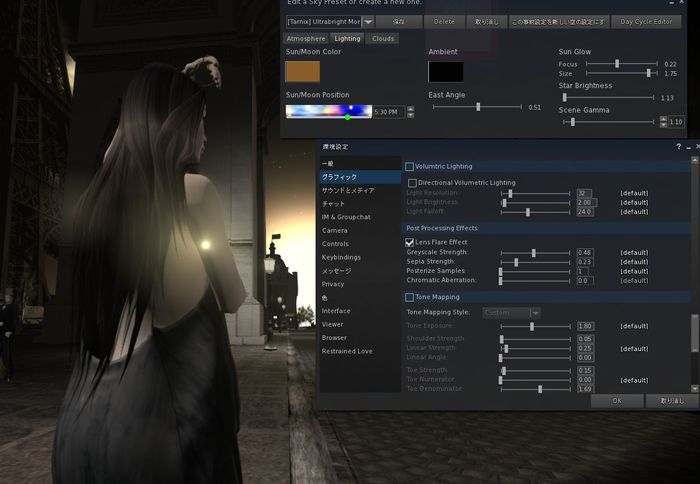The width and height of the screenshot is (700, 484).
Task: Open the sky preset dropdown arrow
Action: click(x=368, y=22)
